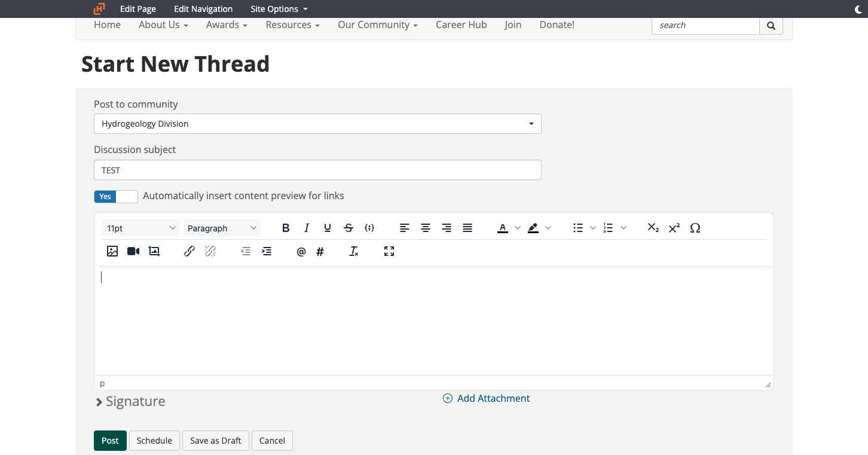The height and width of the screenshot is (455, 868).
Task: Open the About Us menu
Action: 163,25
